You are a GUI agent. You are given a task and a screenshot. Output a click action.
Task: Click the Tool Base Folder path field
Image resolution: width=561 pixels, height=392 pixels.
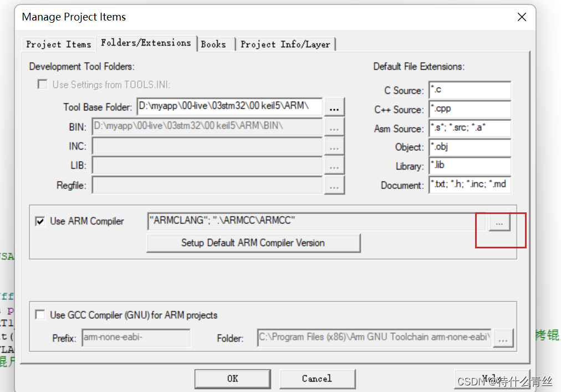pyautogui.click(x=229, y=106)
